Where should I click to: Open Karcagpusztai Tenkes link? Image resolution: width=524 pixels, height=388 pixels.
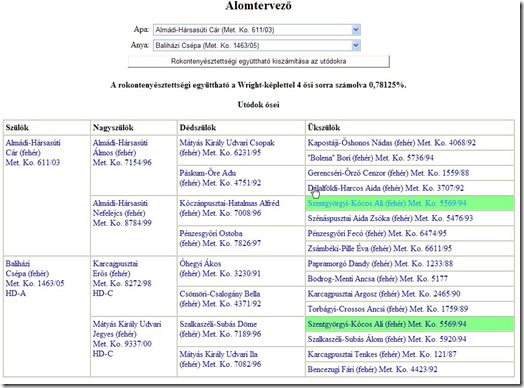pos(382,354)
